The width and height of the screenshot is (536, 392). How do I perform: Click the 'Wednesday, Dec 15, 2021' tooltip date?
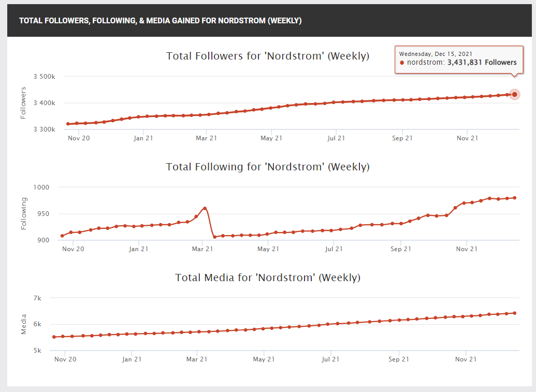(436, 54)
